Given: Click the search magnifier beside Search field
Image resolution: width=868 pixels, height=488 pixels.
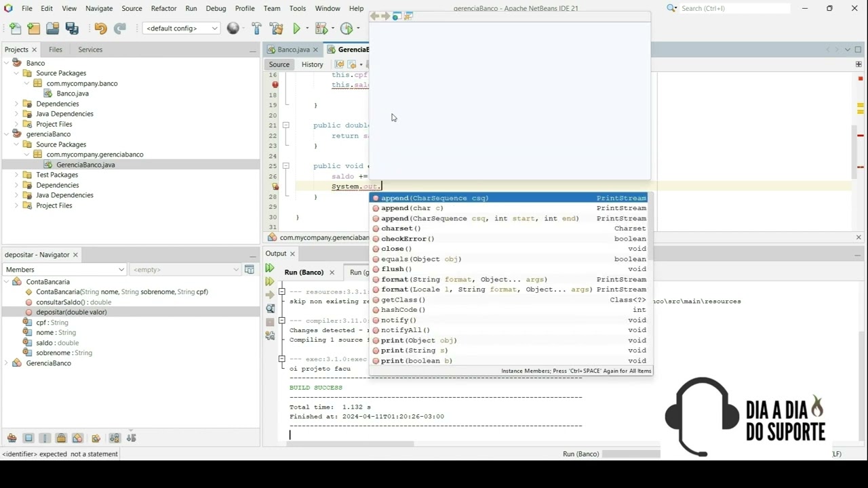Looking at the screenshot, I should pyautogui.click(x=671, y=8).
